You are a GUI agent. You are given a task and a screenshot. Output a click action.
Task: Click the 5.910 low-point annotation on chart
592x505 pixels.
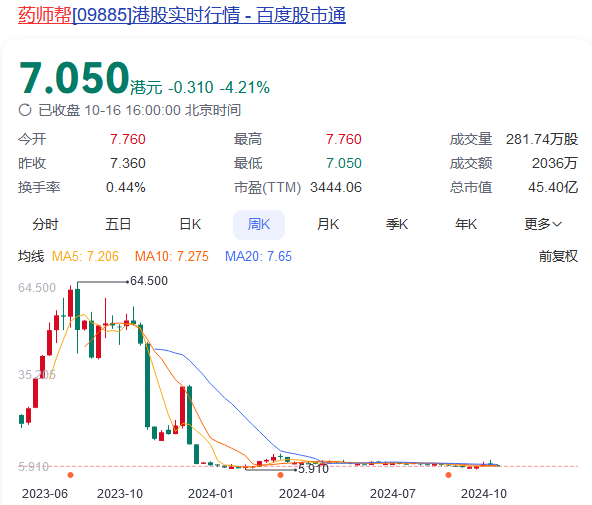[313, 469]
